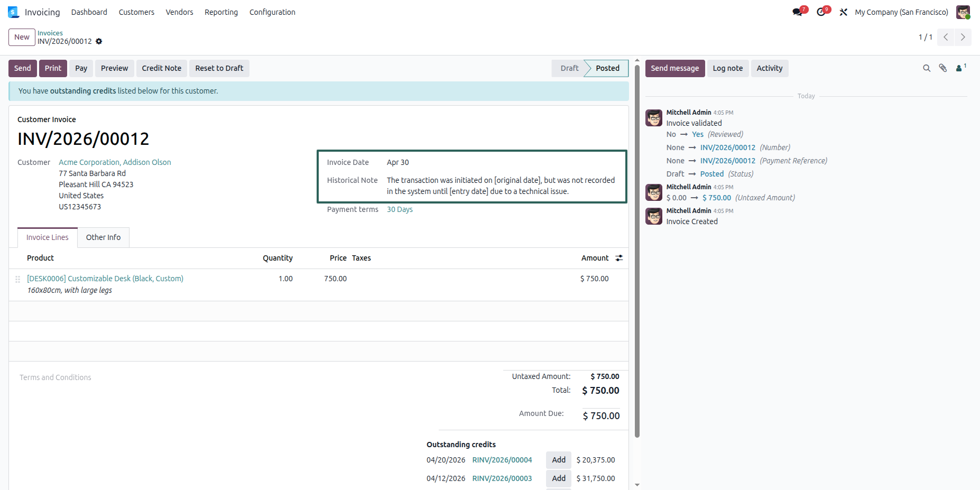Open customer Acme Corporation, Addison Olson
The height and width of the screenshot is (490, 980).
coord(115,162)
